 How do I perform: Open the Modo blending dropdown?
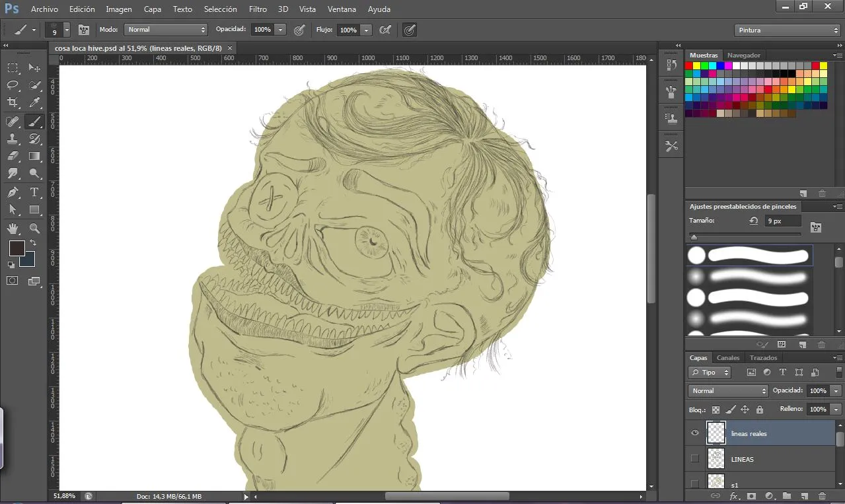[166, 30]
